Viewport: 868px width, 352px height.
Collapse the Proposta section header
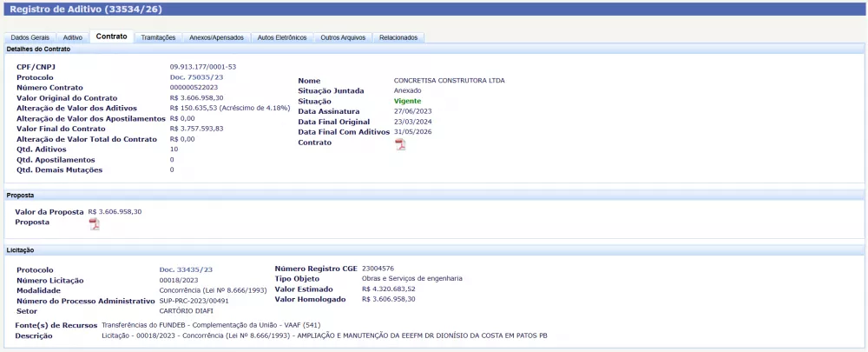[x=21, y=196]
